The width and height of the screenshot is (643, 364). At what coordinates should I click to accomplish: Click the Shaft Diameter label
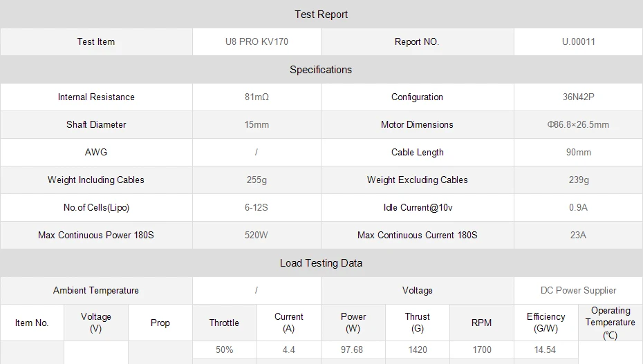[96, 124]
